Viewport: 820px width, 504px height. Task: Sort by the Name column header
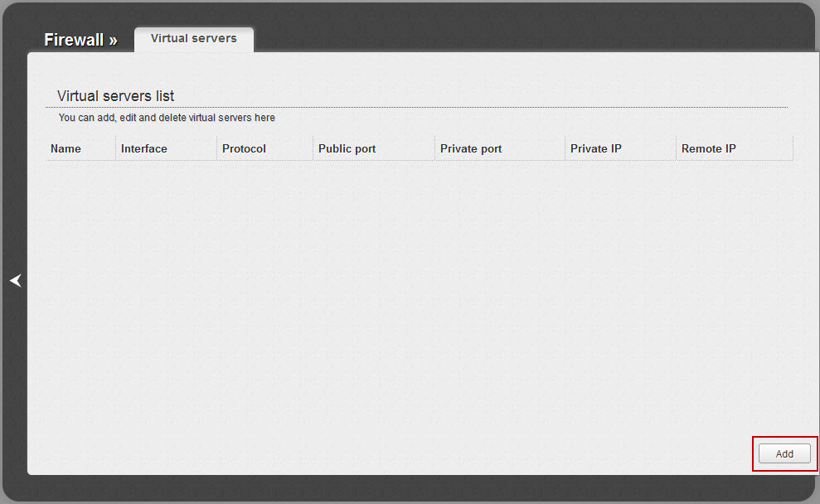pyautogui.click(x=66, y=148)
